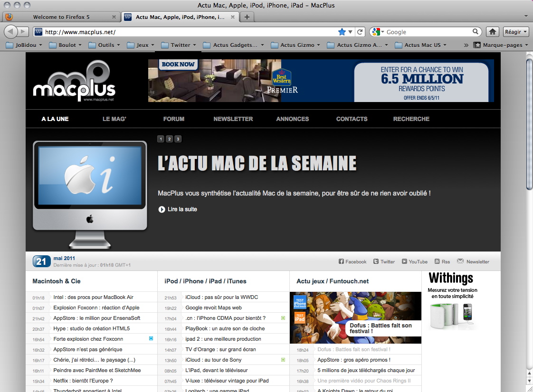Close the Actu Mac MacPlus tab

232,17
